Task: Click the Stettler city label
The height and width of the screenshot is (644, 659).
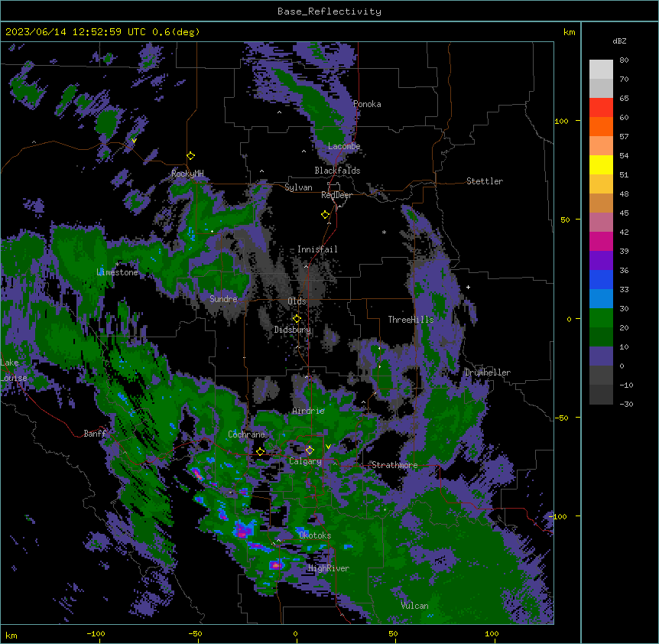Action: pos(485,181)
